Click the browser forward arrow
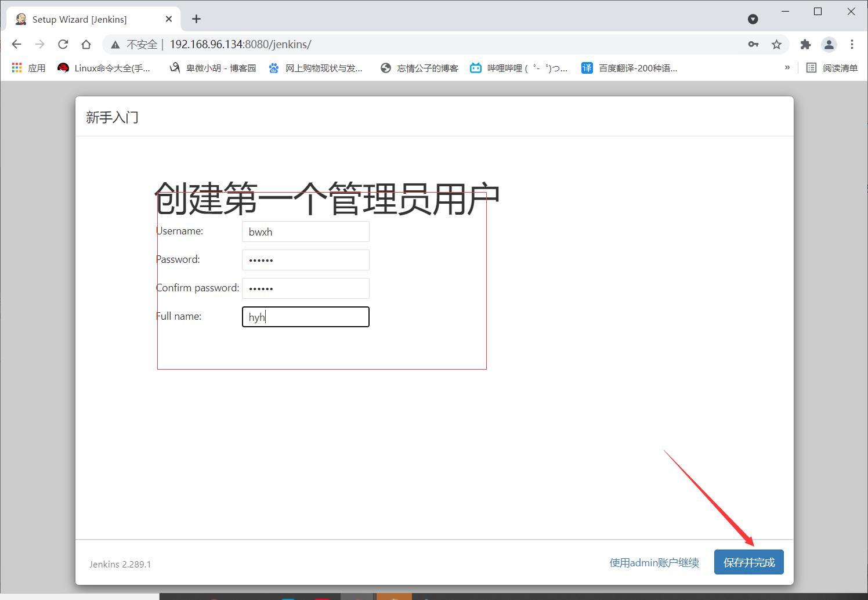 click(x=39, y=44)
